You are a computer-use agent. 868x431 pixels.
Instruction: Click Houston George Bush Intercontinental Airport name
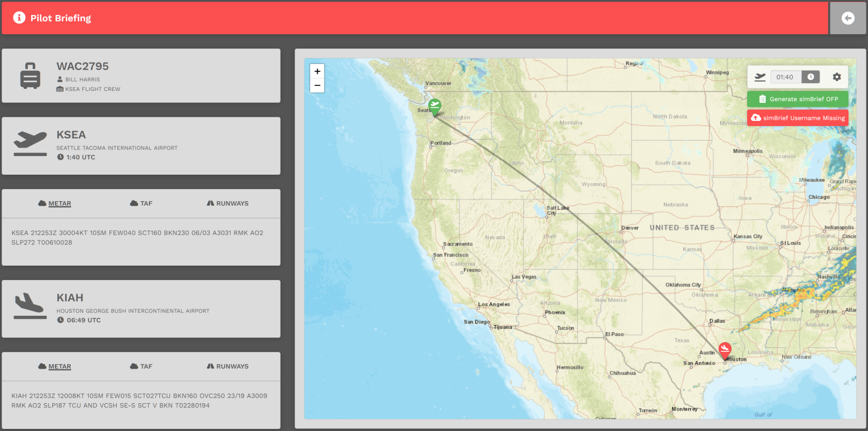coord(133,311)
